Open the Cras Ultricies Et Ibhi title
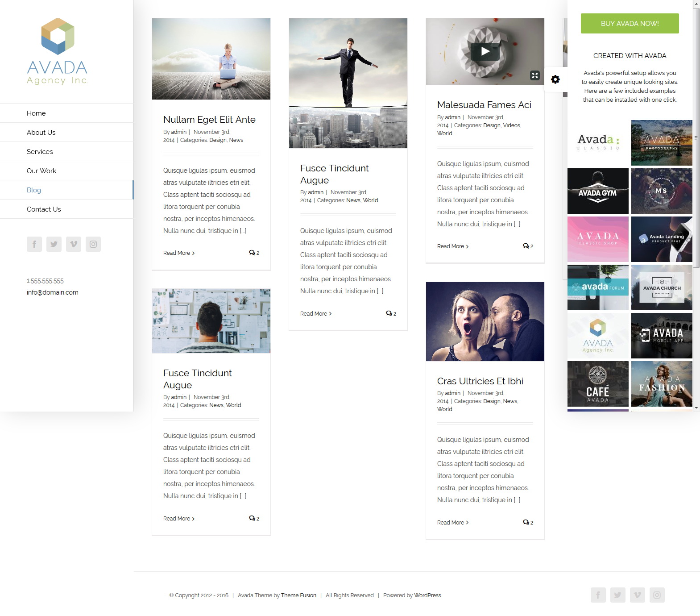The image size is (700, 616). (480, 381)
